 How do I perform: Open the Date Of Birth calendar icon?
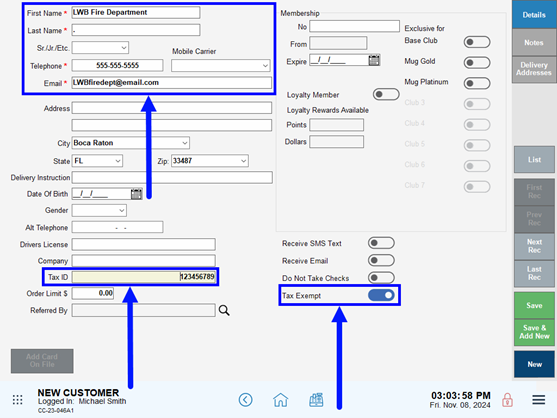(x=136, y=194)
